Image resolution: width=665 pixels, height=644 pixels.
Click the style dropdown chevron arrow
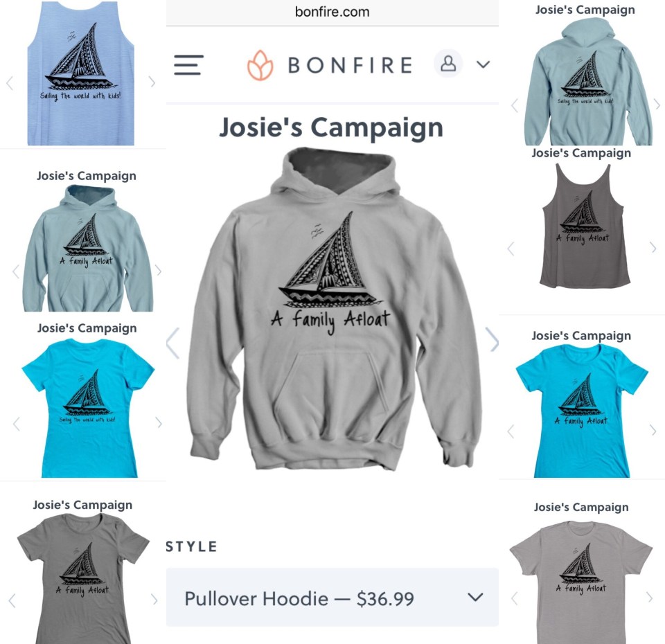[475, 597]
